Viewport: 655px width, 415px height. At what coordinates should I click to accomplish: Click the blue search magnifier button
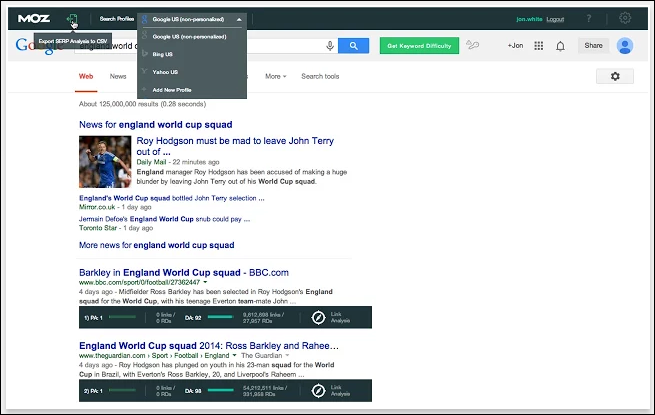353,46
